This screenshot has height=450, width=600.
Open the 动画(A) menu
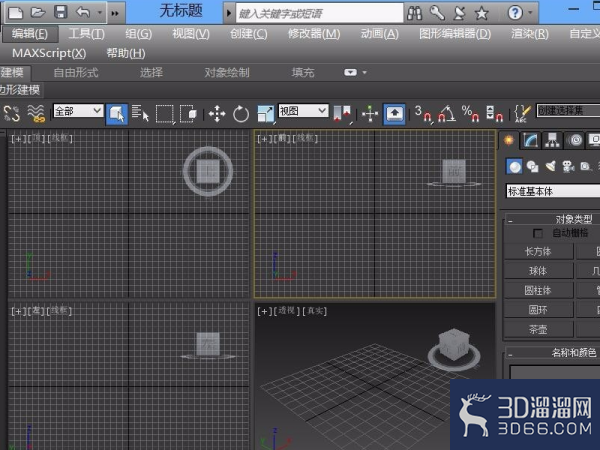(380, 34)
